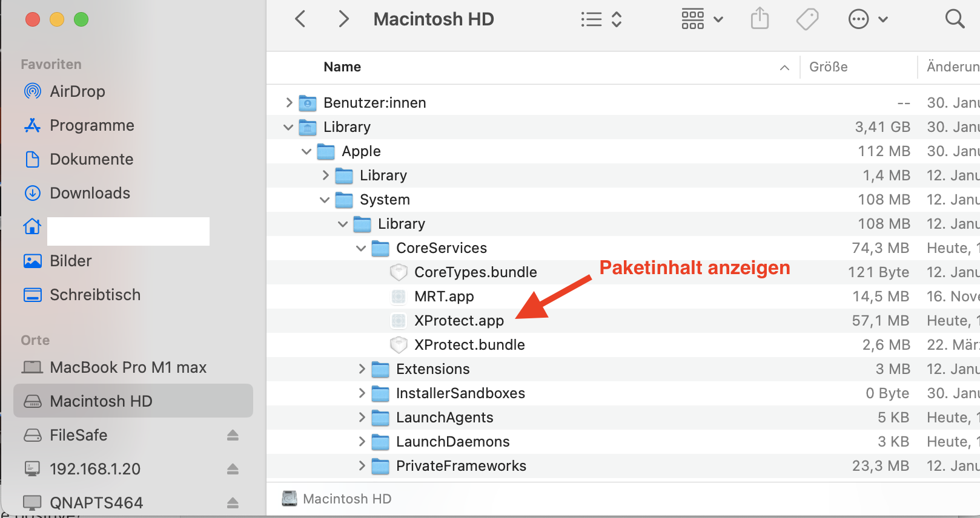Open the share icon in toolbar
The height and width of the screenshot is (518, 980).
[760, 19]
